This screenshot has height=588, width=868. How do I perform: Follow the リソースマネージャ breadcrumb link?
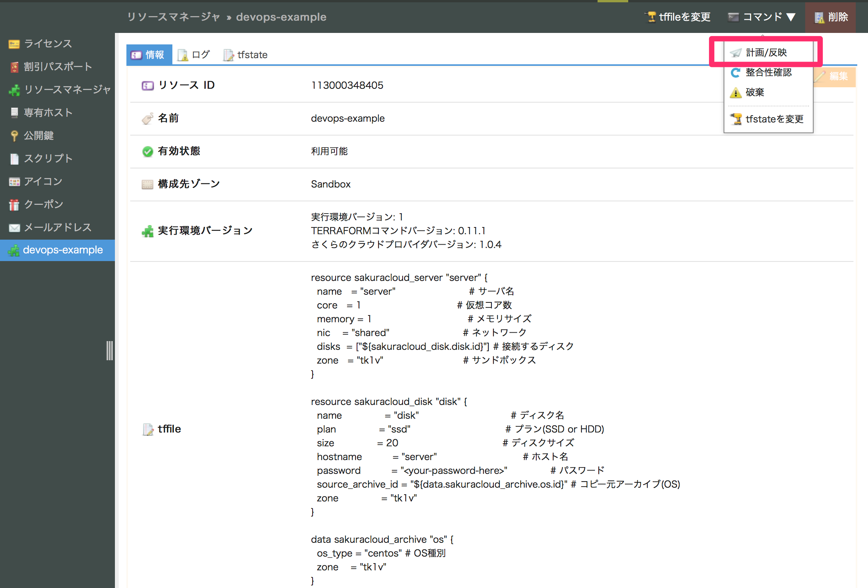pos(173,17)
